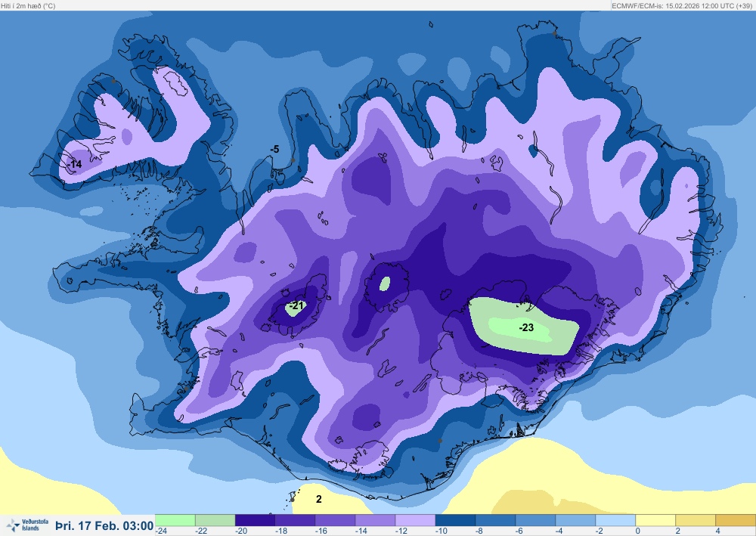Image resolution: width=756 pixels, height=536 pixels.
Task: Pick the -8 to -6 blue legend swatch
Action: [495, 520]
